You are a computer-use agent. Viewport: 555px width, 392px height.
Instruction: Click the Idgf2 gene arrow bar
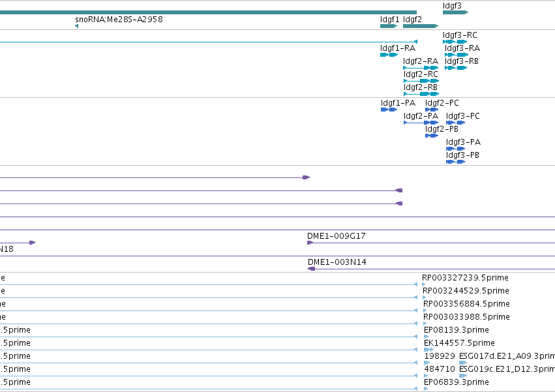click(421, 26)
